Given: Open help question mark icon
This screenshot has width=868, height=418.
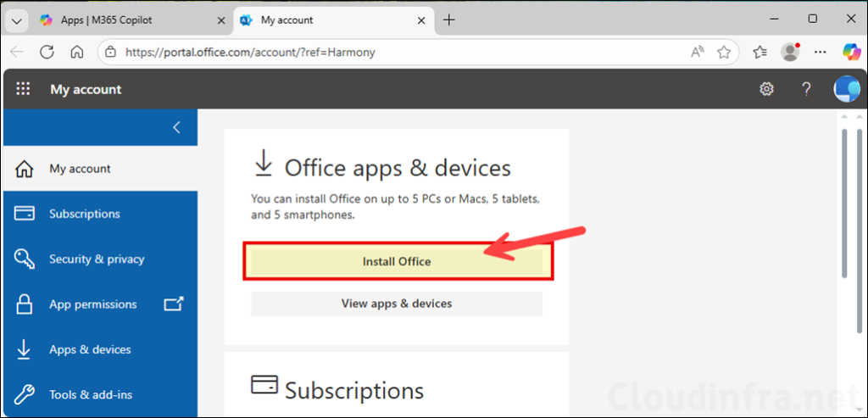Looking at the screenshot, I should [807, 88].
